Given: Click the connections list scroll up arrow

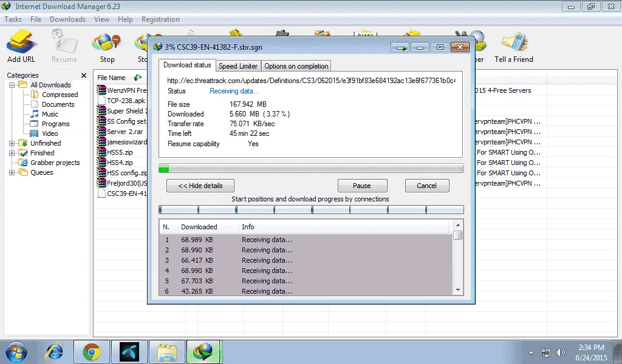Looking at the screenshot, I should tap(458, 225).
